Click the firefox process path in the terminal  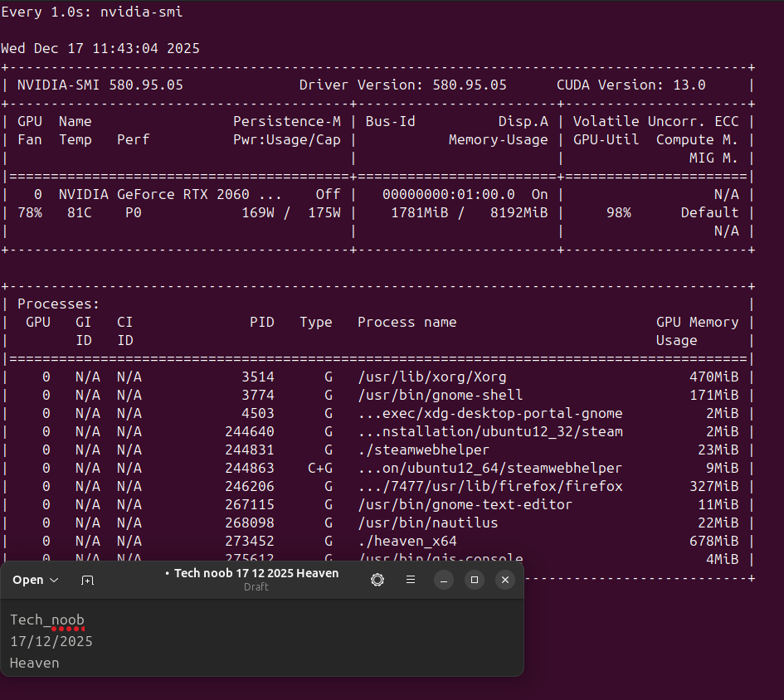(x=489, y=486)
